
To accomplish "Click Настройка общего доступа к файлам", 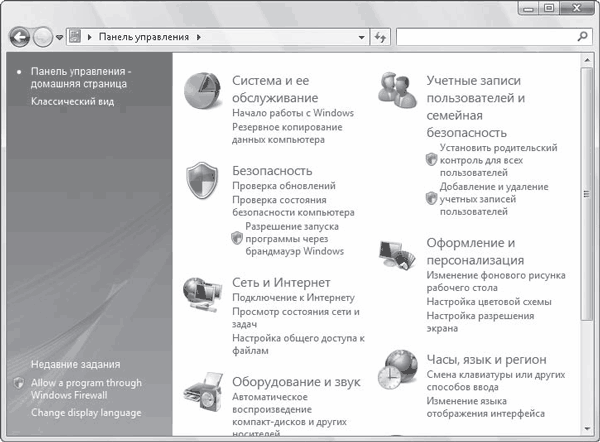I will (298, 344).
